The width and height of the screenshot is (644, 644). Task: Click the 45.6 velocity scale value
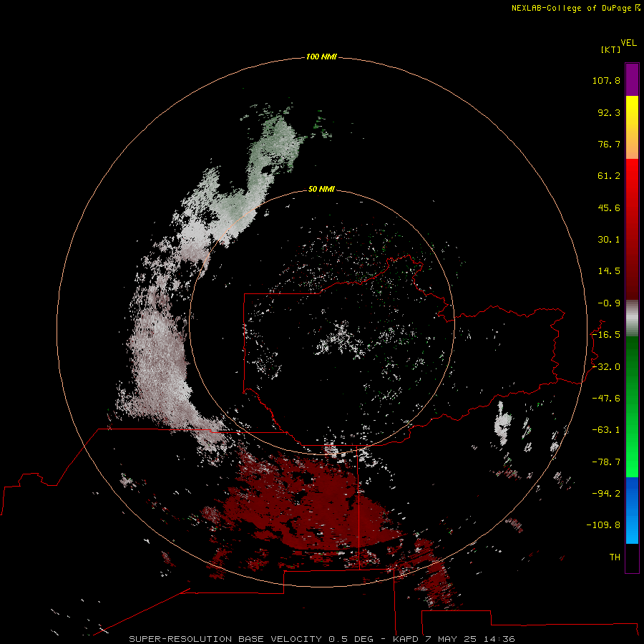coord(609,208)
